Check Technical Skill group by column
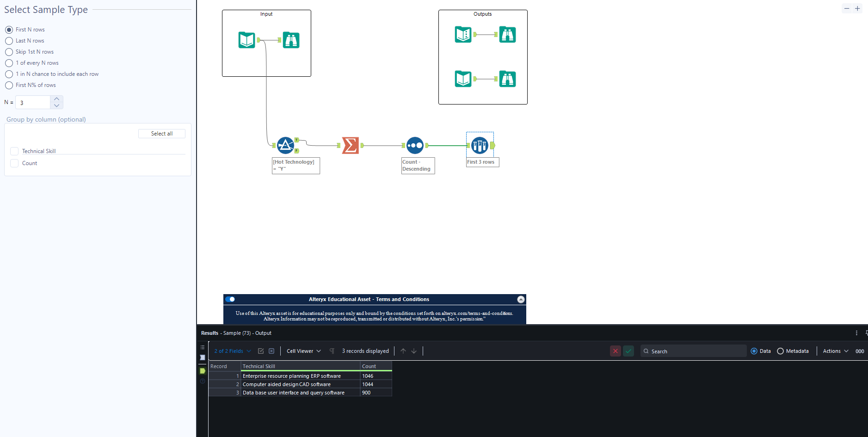The height and width of the screenshot is (437, 868). pos(14,151)
